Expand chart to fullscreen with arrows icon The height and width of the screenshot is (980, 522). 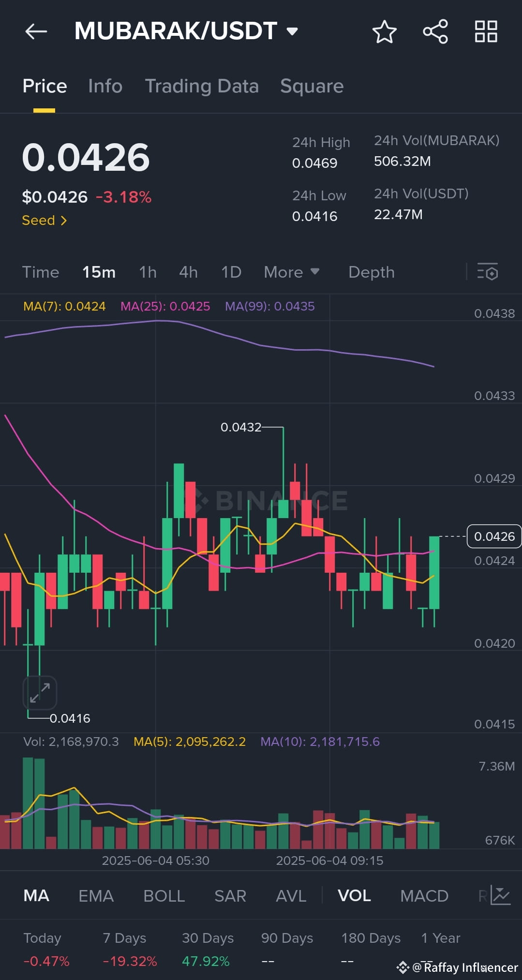(x=40, y=693)
